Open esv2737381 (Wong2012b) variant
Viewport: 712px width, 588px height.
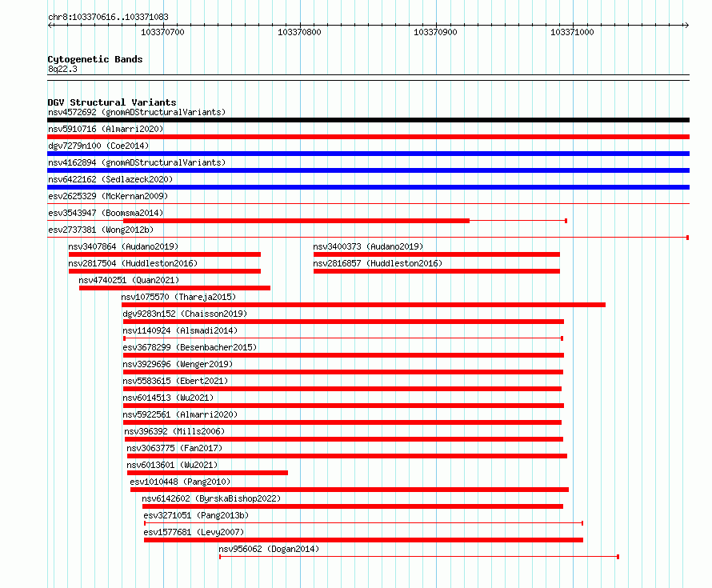(101, 230)
